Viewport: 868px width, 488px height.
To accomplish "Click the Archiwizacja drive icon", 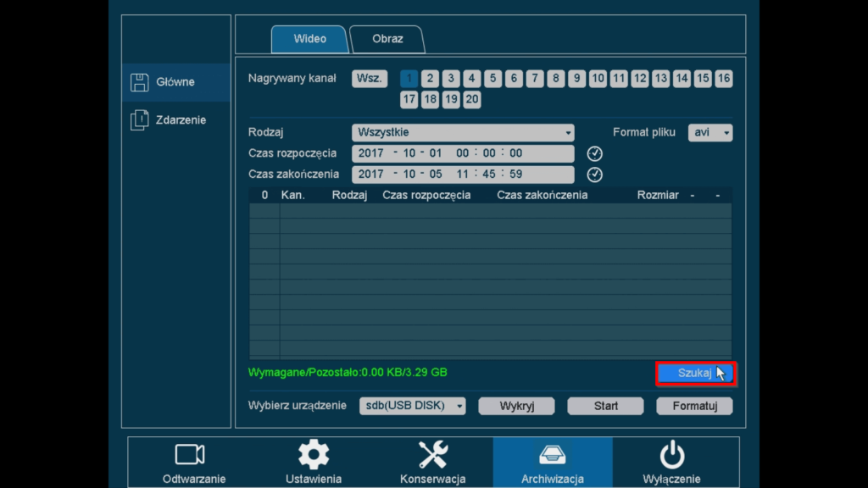I will click(552, 455).
